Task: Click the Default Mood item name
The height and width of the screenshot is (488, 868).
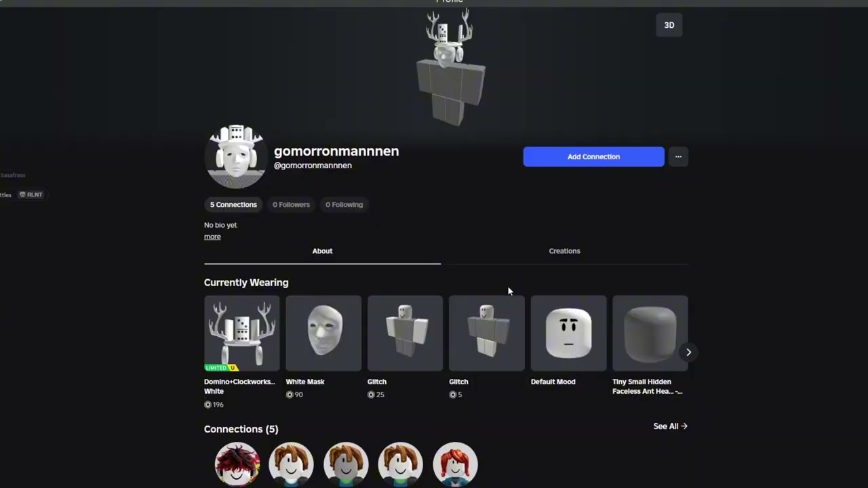Action: [553, 382]
